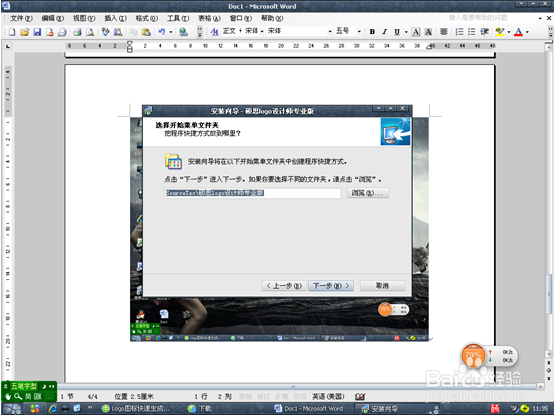Click the 英语(美国) language status indicator
The width and height of the screenshot is (555, 416).
pyautogui.click(x=328, y=397)
